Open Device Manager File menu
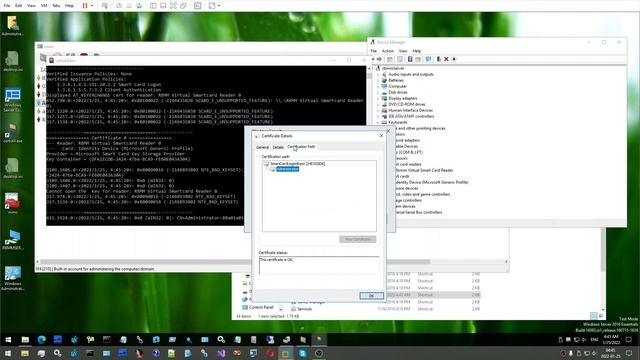The height and width of the screenshot is (360, 640). click(373, 51)
